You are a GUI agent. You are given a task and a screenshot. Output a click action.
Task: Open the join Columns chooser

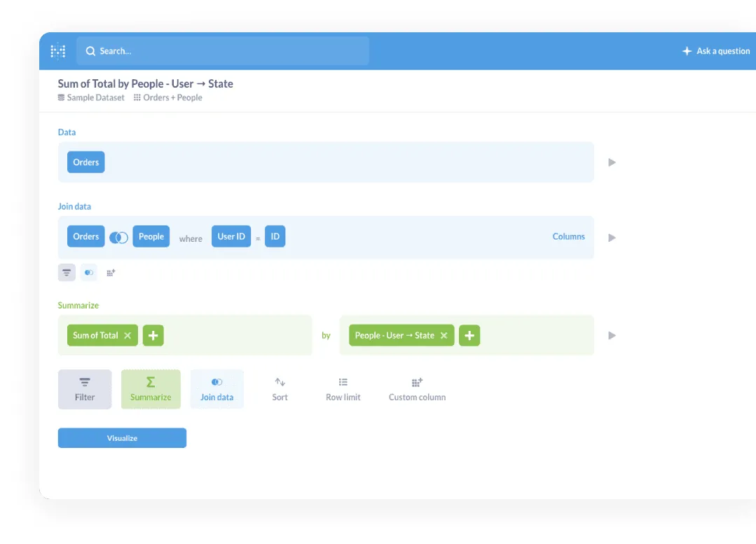[x=568, y=236]
